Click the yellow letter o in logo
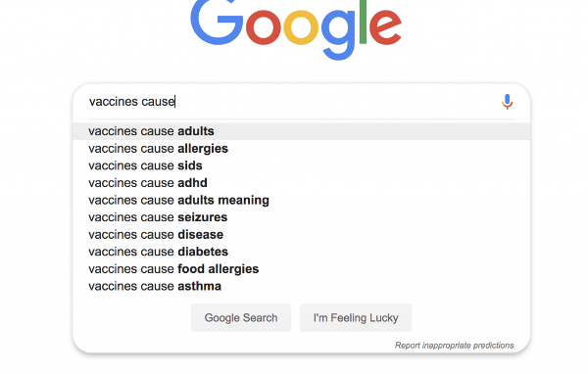This screenshot has height=374, width=588. (x=301, y=27)
